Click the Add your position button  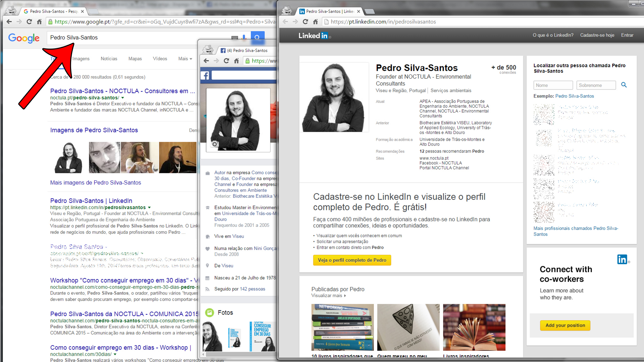tap(565, 325)
